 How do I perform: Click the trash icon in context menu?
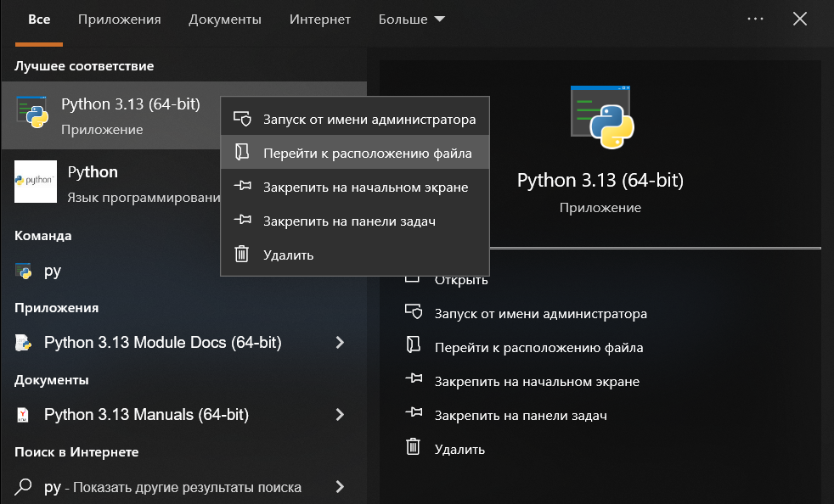[x=242, y=255]
